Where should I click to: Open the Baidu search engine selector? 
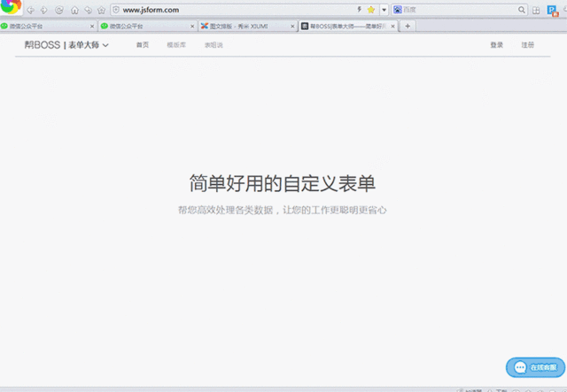click(x=398, y=10)
